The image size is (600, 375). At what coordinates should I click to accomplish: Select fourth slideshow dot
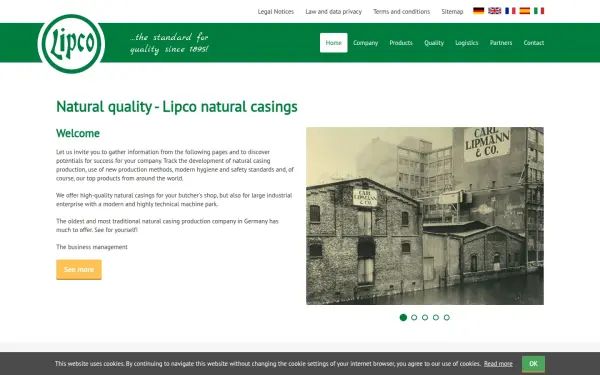[435, 317]
